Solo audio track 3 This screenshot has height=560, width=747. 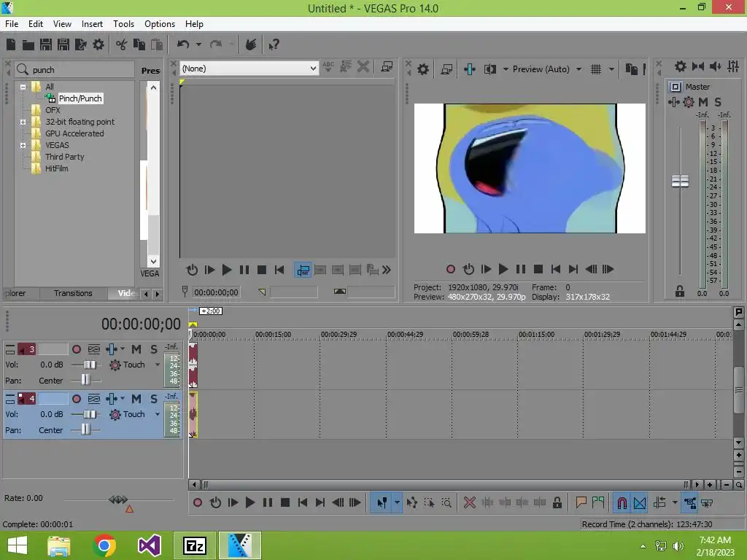coord(153,349)
